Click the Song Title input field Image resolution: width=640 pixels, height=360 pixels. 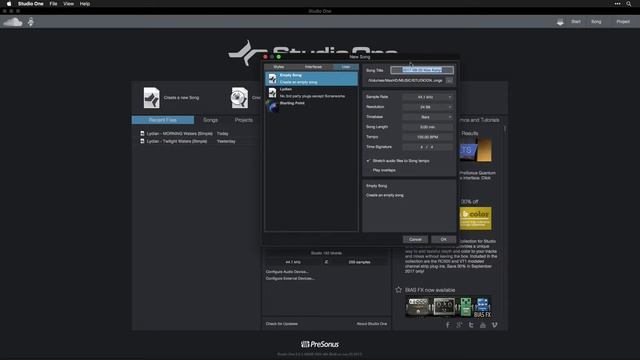click(x=422, y=70)
